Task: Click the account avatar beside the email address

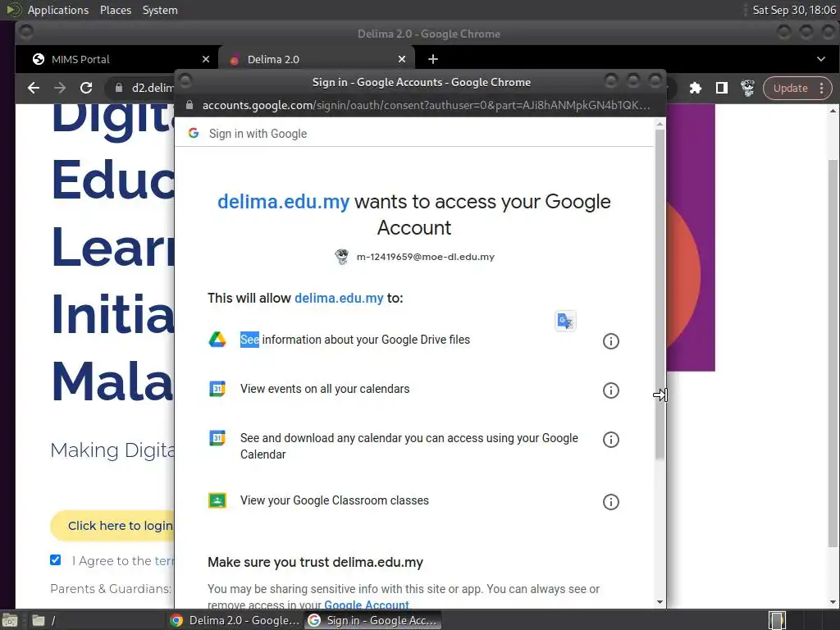Action: [x=342, y=257]
